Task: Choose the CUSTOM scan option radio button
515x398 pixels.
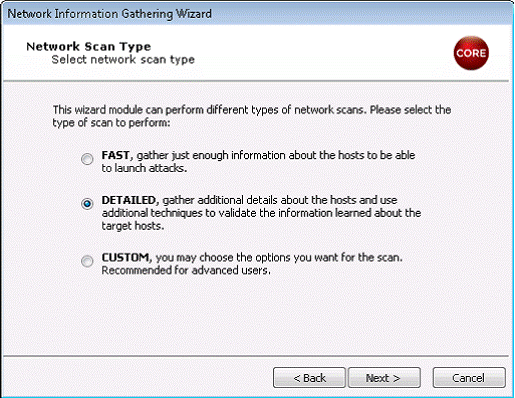Action: (87, 261)
